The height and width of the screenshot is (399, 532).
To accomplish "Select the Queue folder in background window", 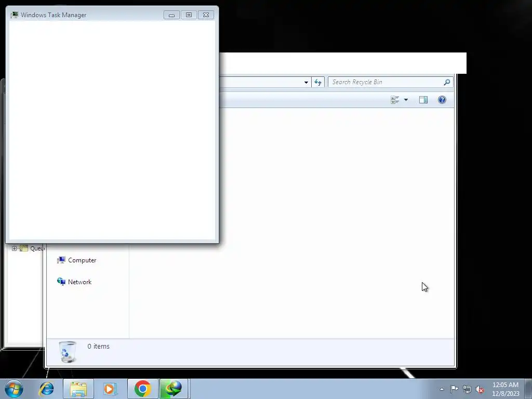I will [x=32, y=248].
